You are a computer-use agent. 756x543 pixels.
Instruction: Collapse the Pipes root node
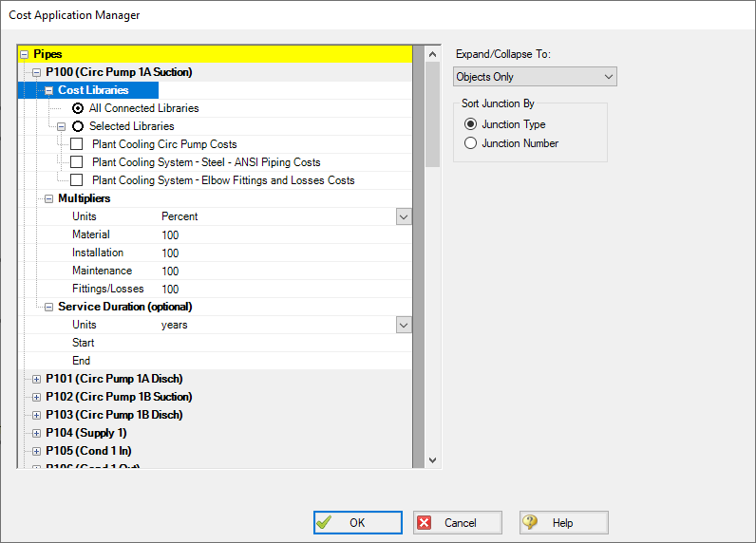(x=25, y=54)
